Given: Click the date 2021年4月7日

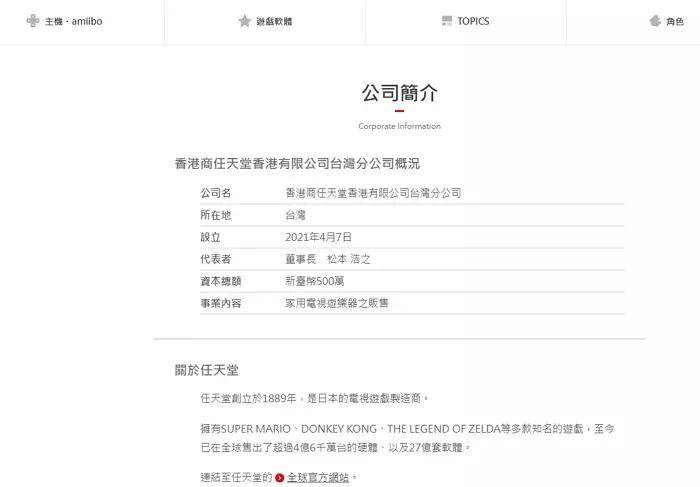Looking at the screenshot, I should [x=318, y=237].
